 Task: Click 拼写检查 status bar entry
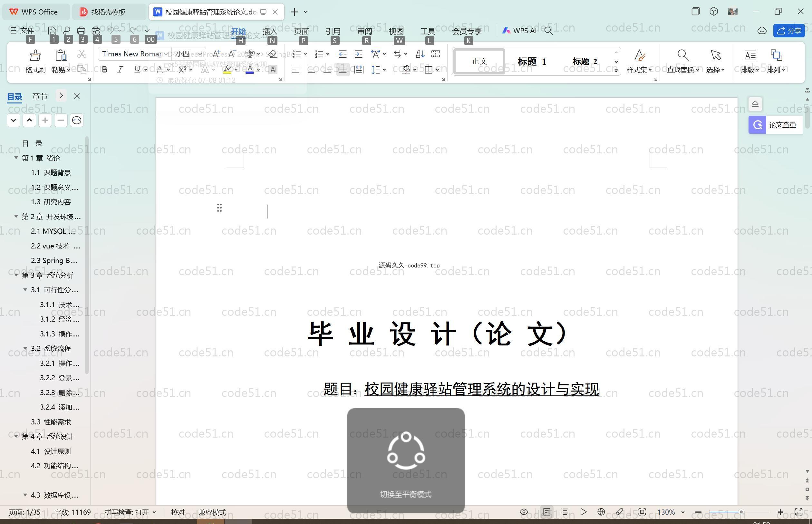pos(130,512)
